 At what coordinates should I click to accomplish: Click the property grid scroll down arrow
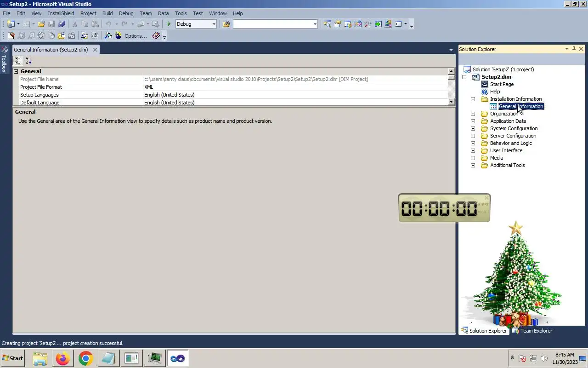click(x=451, y=102)
